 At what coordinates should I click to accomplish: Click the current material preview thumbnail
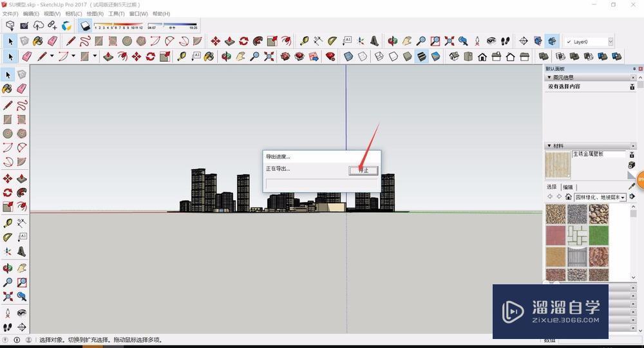tap(557, 165)
